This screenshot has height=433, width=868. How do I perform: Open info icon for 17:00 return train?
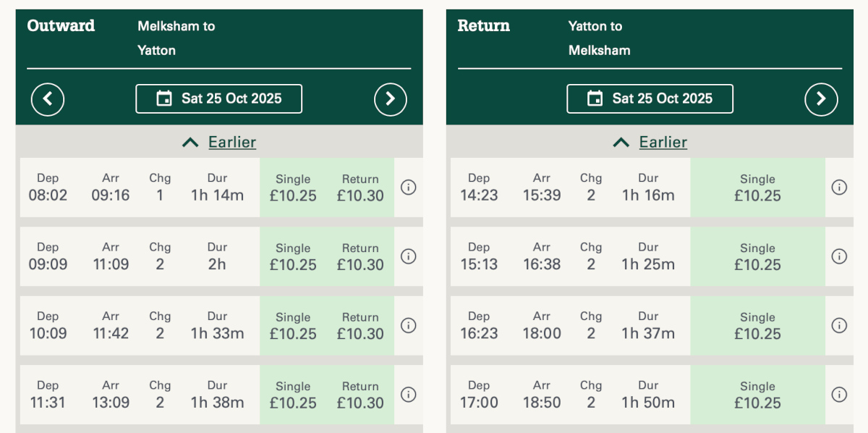[x=839, y=395]
